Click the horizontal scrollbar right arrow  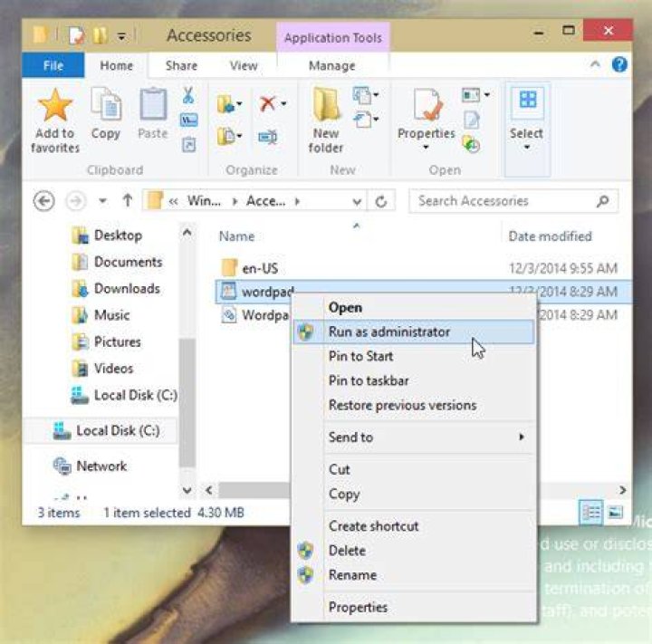tap(622, 491)
